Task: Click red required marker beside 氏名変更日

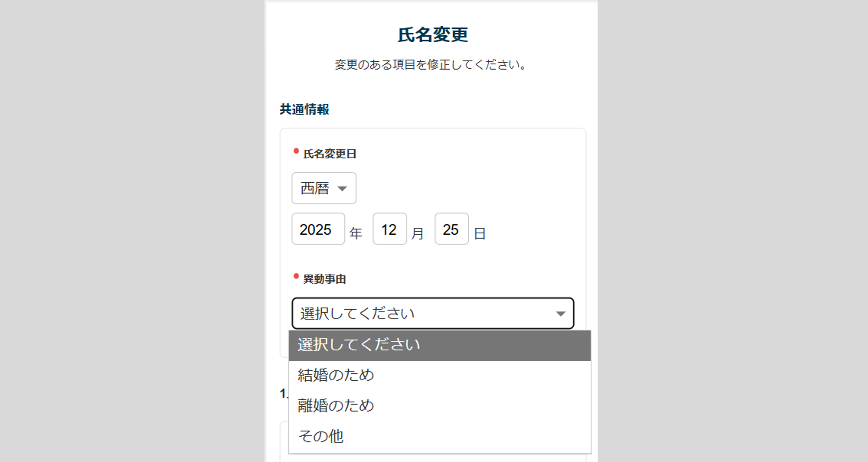Action: pyautogui.click(x=296, y=151)
